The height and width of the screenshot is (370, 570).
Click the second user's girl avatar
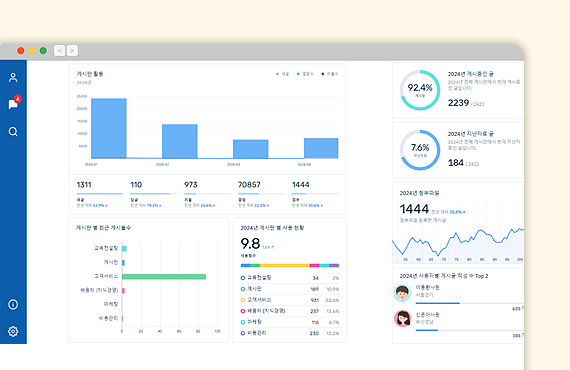pyautogui.click(x=402, y=318)
